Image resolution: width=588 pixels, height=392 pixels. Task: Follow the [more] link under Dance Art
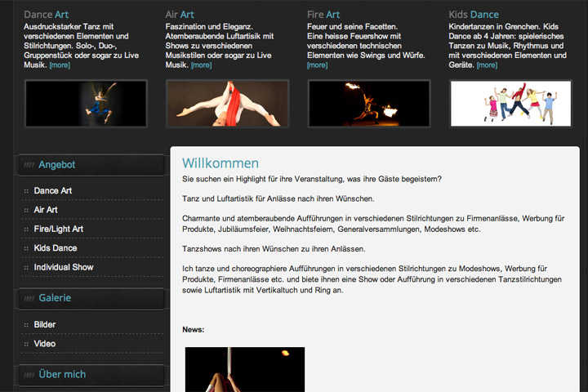60,65
